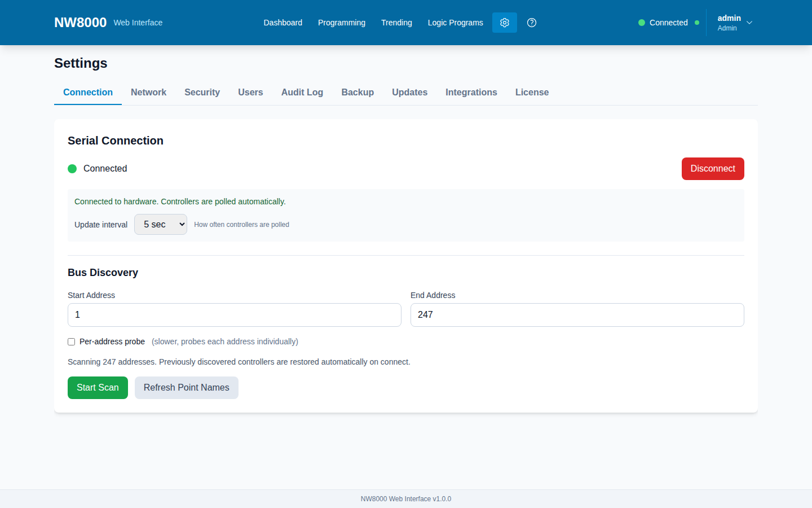Expand the admin user menu chevron
This screenshot has height=508, width=812.
coord(749,23)
